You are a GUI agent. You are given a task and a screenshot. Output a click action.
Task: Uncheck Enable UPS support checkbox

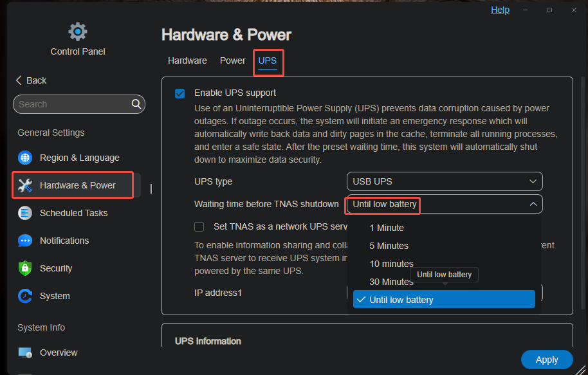pyautogui.click(x=180, y=93)
